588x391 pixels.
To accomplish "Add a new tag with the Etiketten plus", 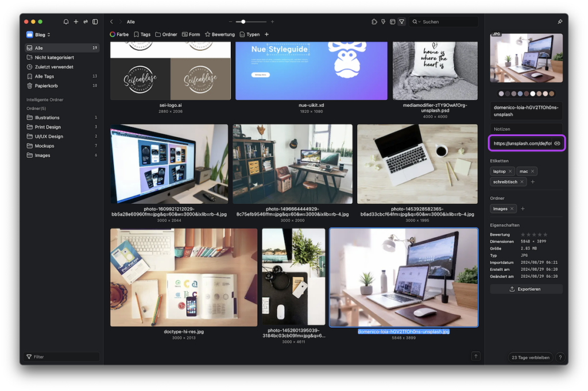I will pos(532,182).
